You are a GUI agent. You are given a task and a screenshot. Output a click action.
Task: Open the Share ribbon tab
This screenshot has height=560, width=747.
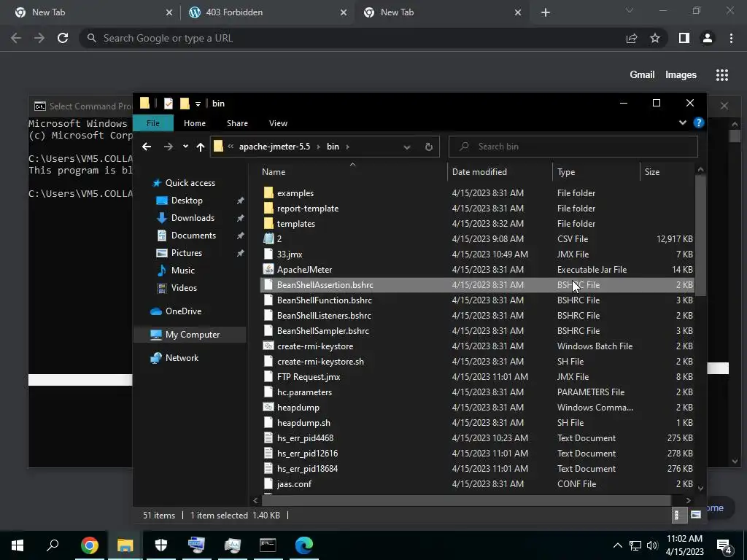coord(237,123)
